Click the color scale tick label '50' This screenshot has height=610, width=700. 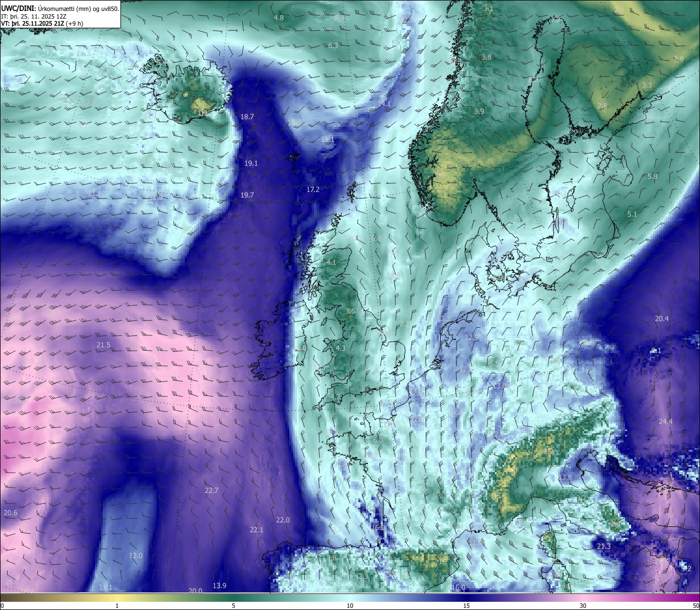[x=696, y=606]
